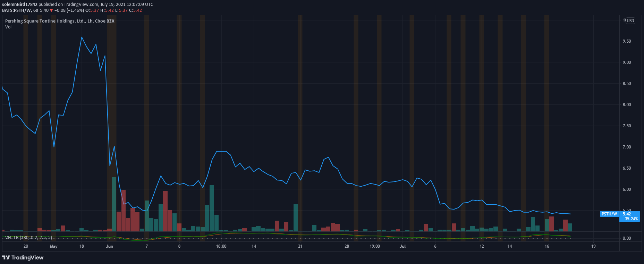The width and height of the screenshot is (644, 264).
Task: Click the 'C:5.42' close value in header
Action: coord(135,10)
